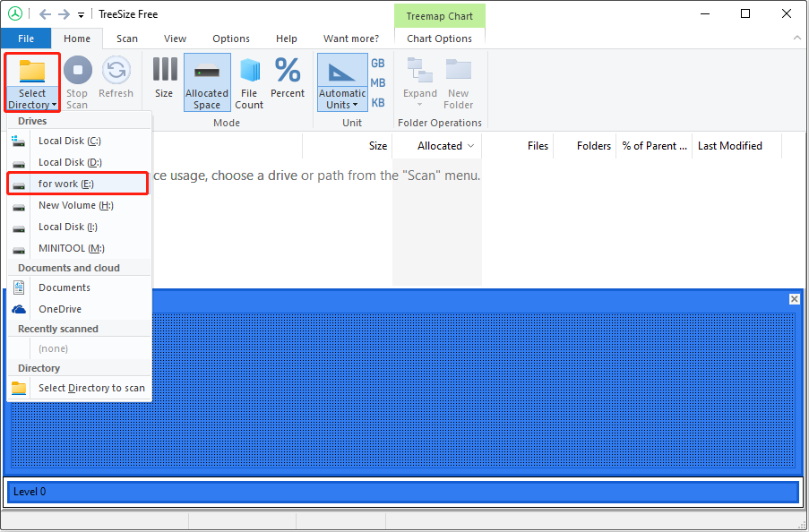Viewport: 809px width, 532px height.
Task: Close the treemap chart panel
Action: (x=794, y=298)
